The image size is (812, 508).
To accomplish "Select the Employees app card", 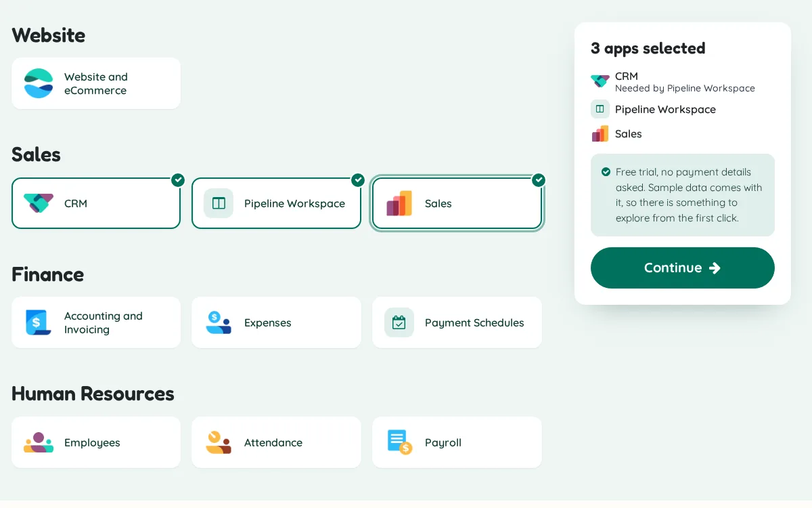I will click(x=96, y=442).
